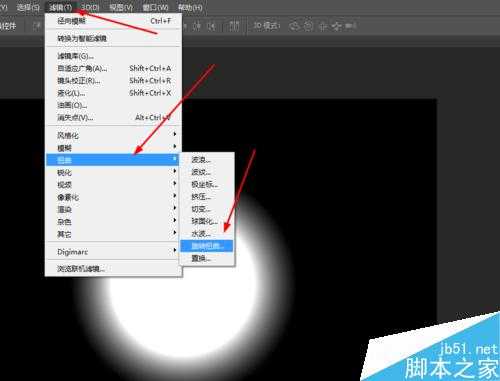Select 水波... zigzag filter
The width and height of the screenshot is (500, 381).
coord(207,234)
